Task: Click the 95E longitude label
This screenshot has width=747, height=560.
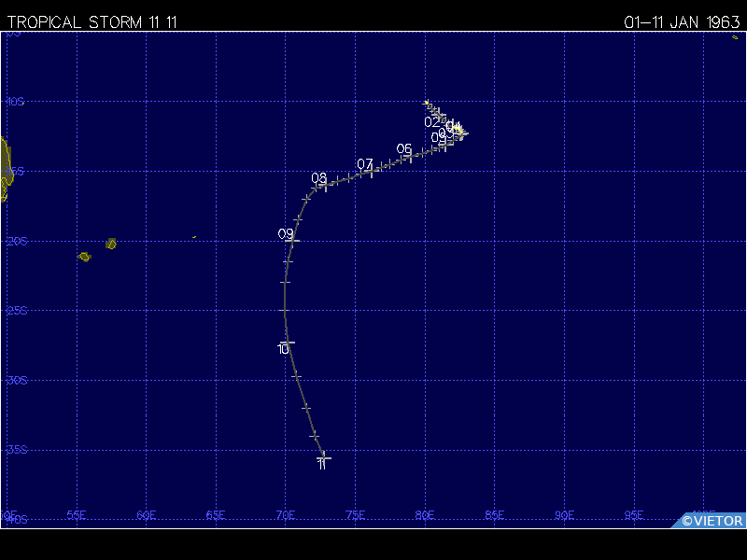Action: (634, 515)
